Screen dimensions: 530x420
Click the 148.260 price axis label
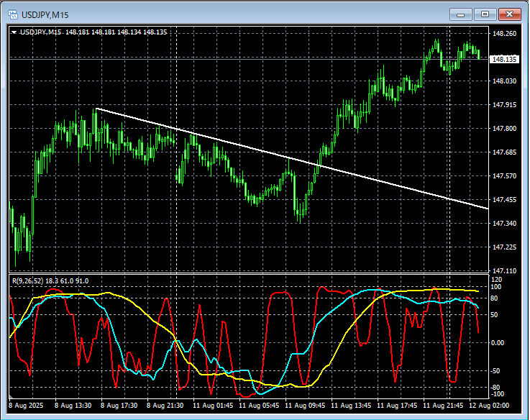pyautogui.click(x=504, y=34)
